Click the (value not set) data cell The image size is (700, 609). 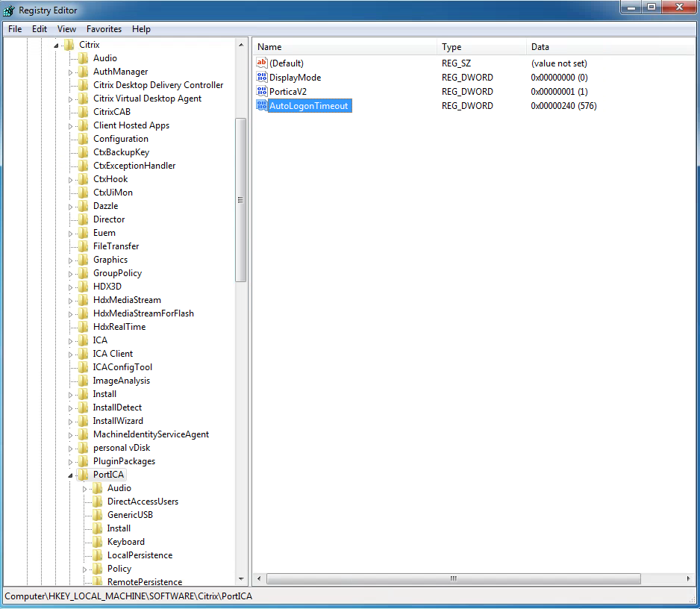click(x=559, y=63)
